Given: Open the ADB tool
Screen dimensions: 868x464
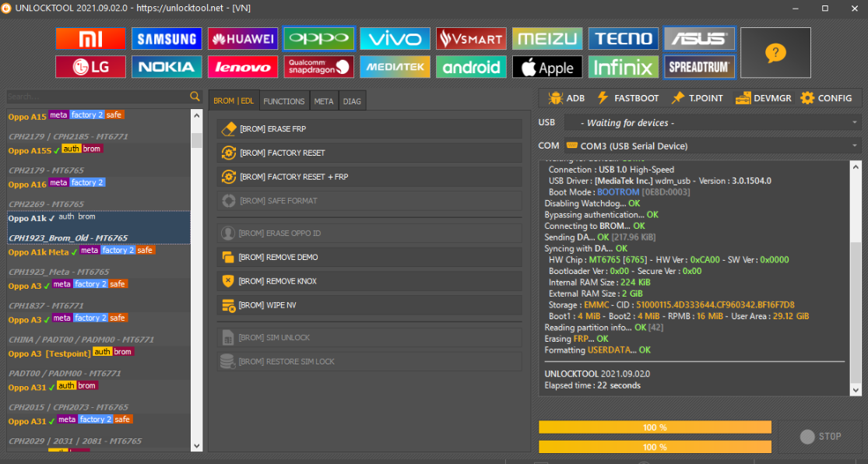Looking at the screenshot, I should pyautogui.click(x=566, y=98).
